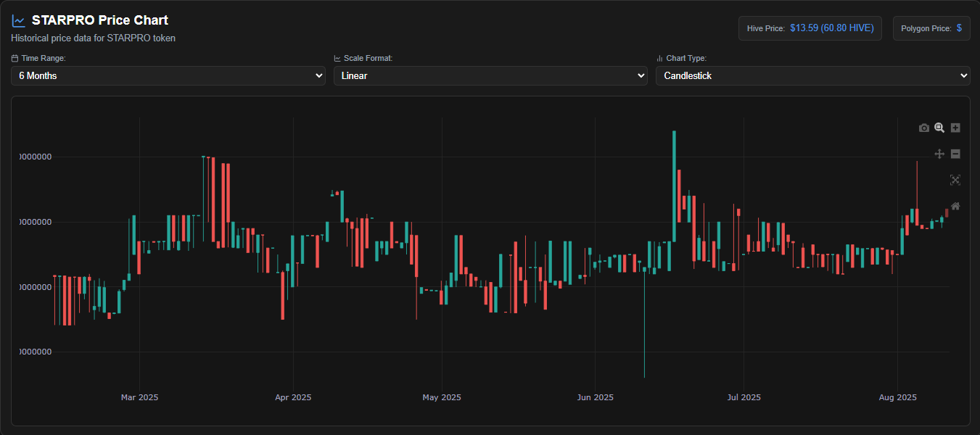Click the "Polygon Price:" label

(926, 29)
